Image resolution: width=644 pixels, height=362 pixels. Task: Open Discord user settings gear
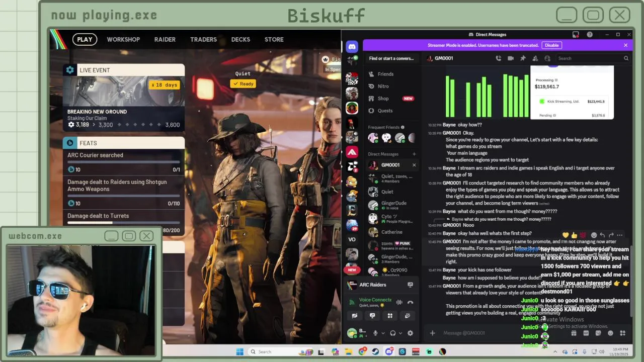(410, 333)
